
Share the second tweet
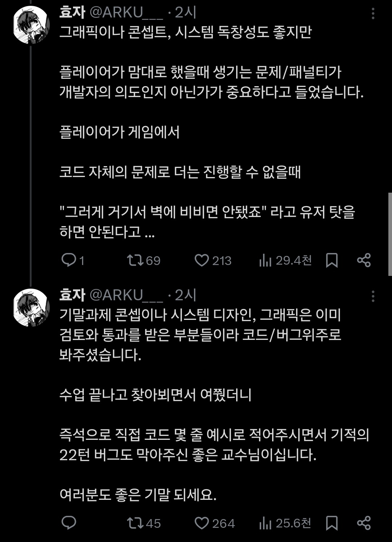coord(364,523)
